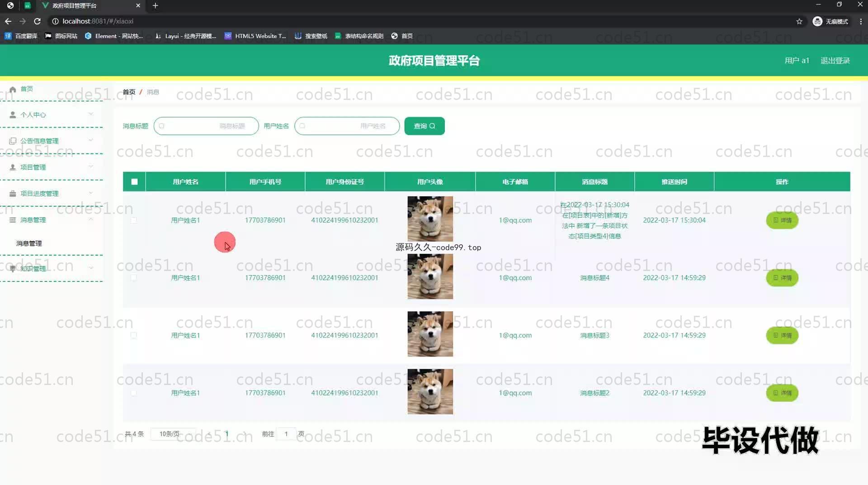Open the incognito mode profile icon

pos(830,21)
